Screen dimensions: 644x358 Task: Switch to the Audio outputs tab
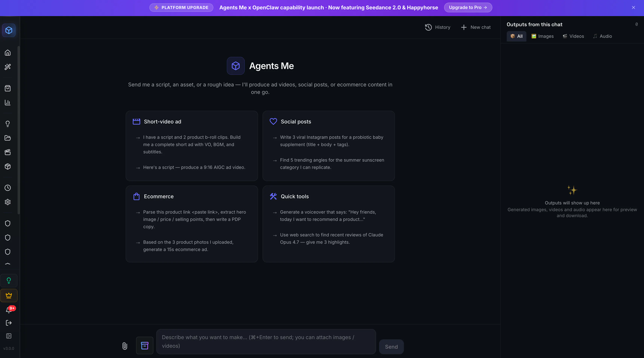(602, 36)
